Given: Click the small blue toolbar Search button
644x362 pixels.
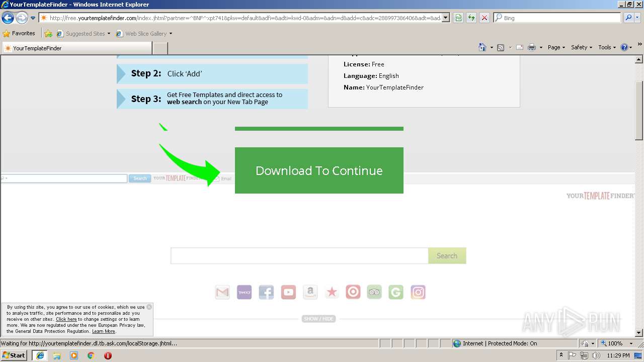Looking at the screenshot, I should (140, 178).
